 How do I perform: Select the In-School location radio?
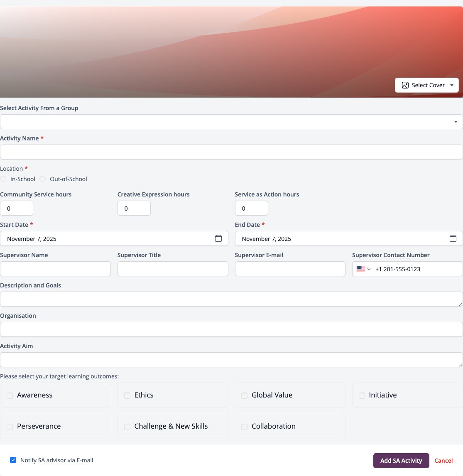pos(3,179)
